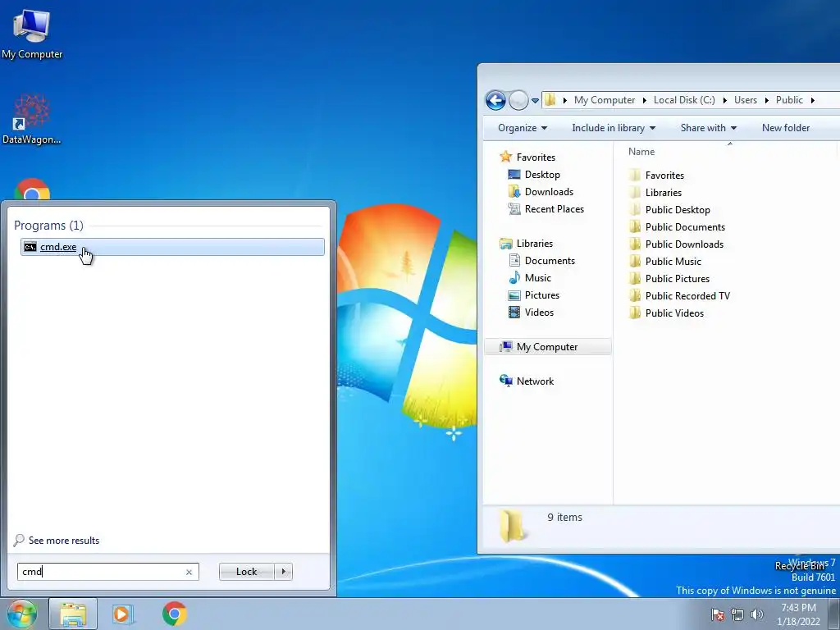Select Libraries in the navigation pane
The image size is (840, 630).
click(526, 243)
